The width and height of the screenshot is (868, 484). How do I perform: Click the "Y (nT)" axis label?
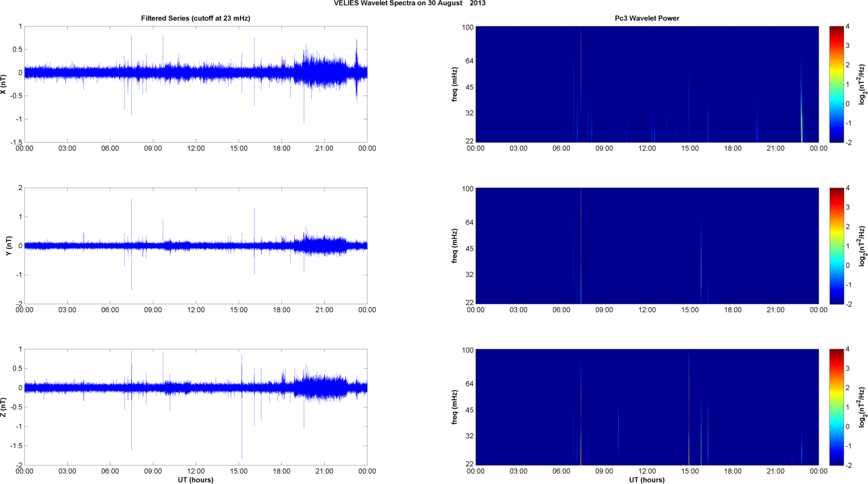tap(9, 246)
